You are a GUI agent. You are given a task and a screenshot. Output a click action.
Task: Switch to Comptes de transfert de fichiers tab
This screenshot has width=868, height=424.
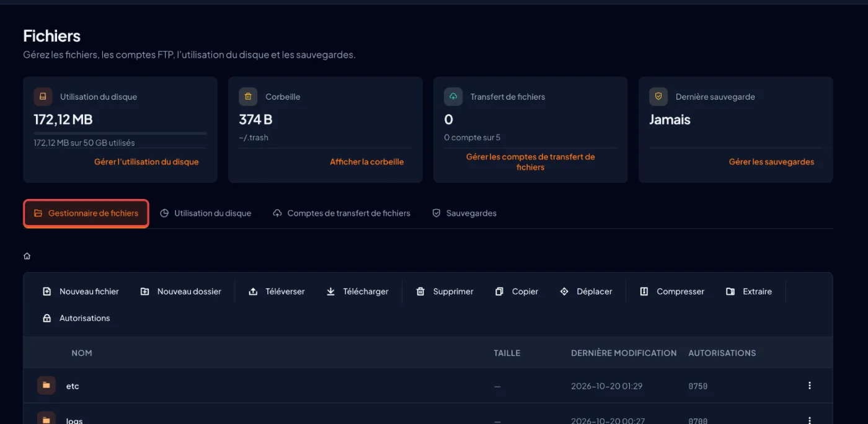click(342, 213)
